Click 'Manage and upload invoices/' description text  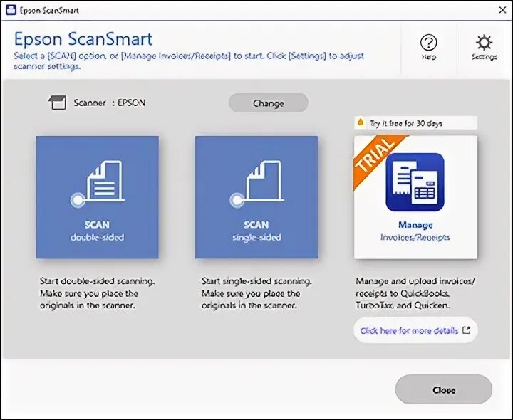pyautogui.click(x=415, y=293)
